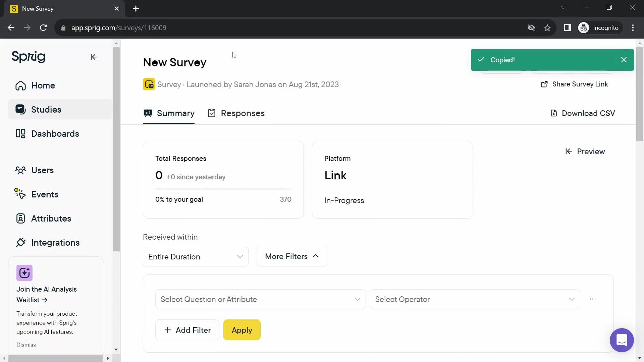The width and height of the screenshot is (644, 362).
Task: Close the Copied! notification
Action: [x=624, y=60]
